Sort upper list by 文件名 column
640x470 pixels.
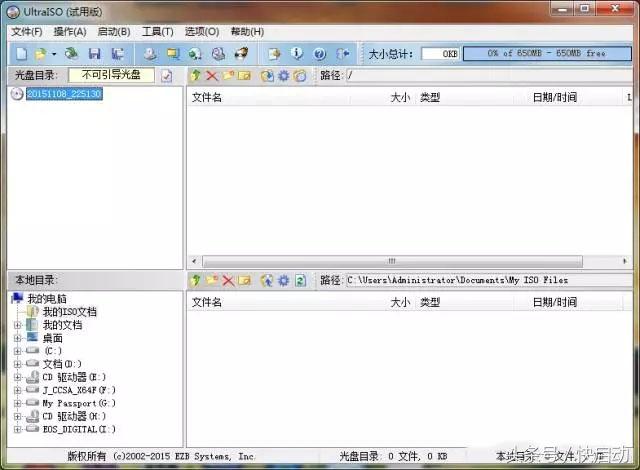(269, 98)
